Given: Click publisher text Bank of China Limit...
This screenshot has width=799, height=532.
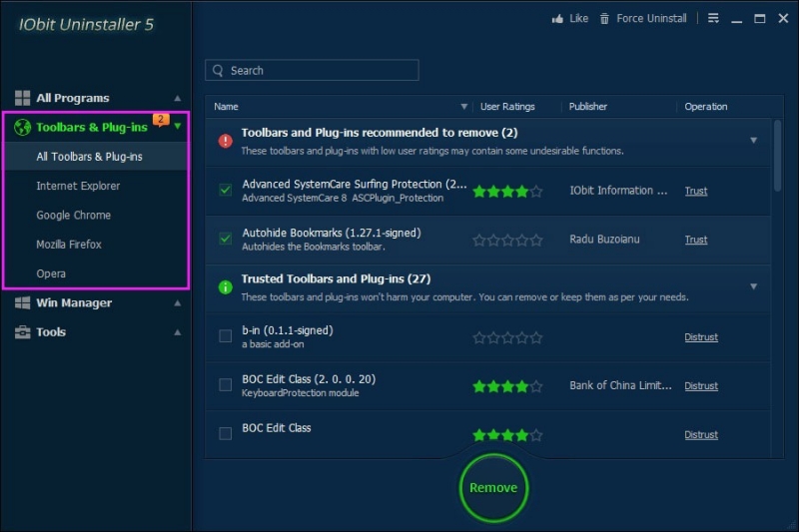Looking at the screenshot, I should click(x=620, y=385).
